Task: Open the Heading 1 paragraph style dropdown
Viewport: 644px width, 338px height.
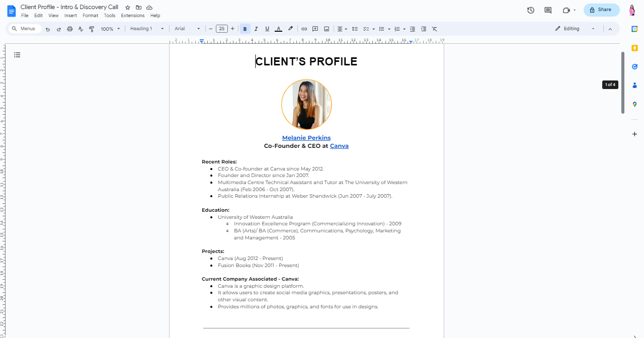Action: [147, 29]
